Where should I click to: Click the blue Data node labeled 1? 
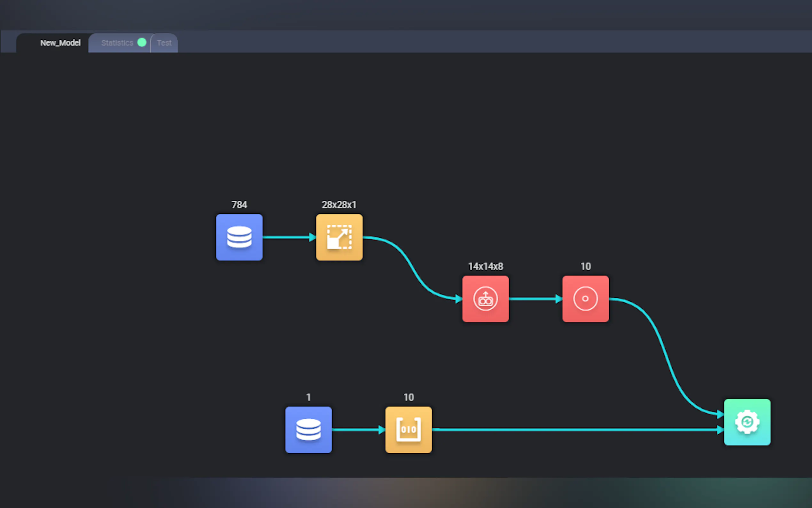[308, 430]
